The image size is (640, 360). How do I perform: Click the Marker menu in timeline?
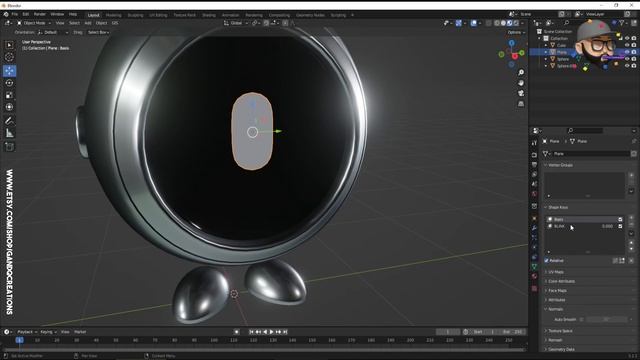coord(80,332)
